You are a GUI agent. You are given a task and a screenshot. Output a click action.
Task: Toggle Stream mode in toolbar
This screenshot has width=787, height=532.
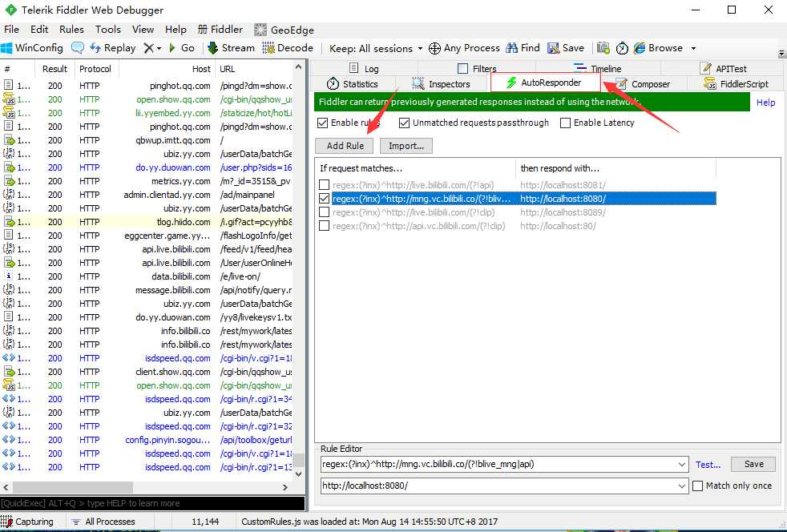(x=232, y=48)
